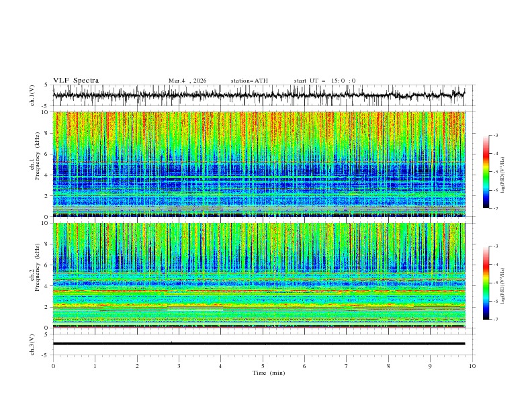532x411 pixels.
Task: Click the time-axis tick label "10"
Action: click(x=472, y=366)
